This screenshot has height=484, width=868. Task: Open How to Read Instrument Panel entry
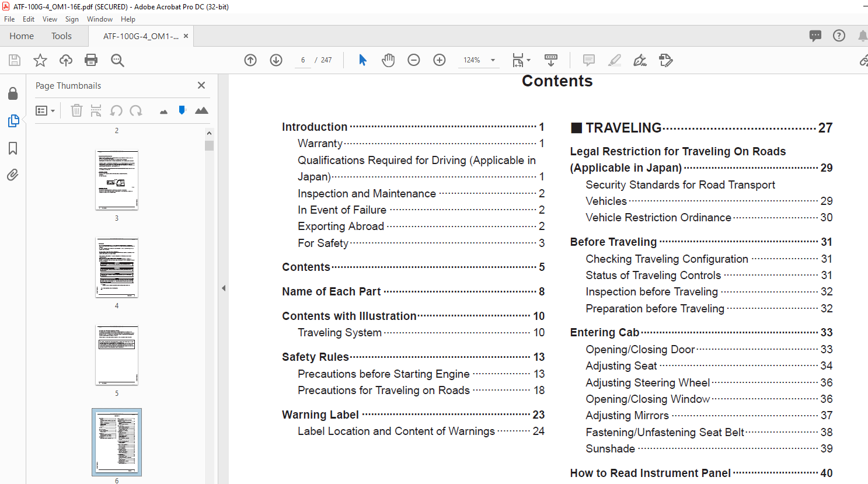702,473
